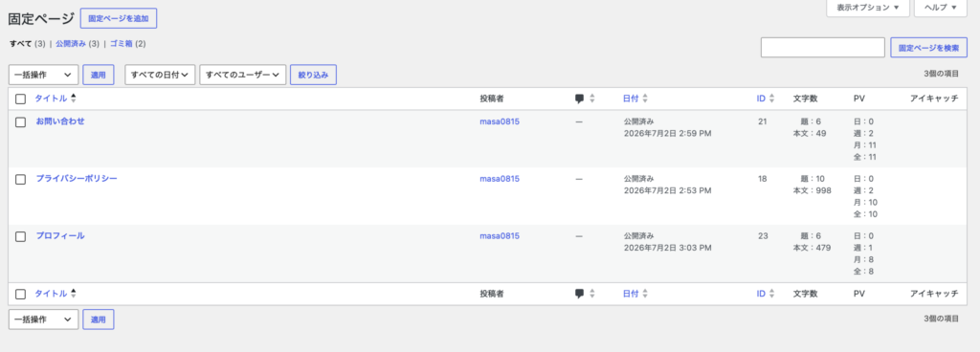This screenshot has height=352, width=980.
Task: Click the comments sort arrows in footer
Action: tap(591, 294)
